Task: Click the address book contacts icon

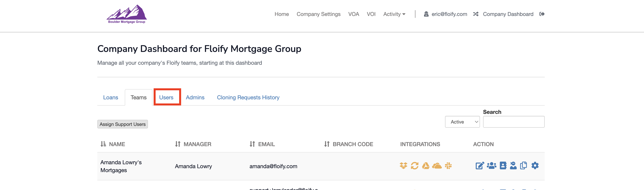Action: click(503, 166)
